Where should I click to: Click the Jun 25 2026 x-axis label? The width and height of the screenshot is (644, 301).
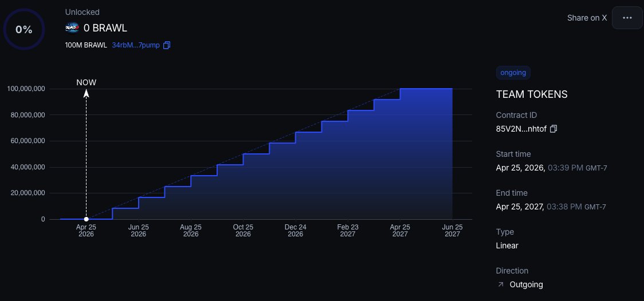(x=139, y=231)
